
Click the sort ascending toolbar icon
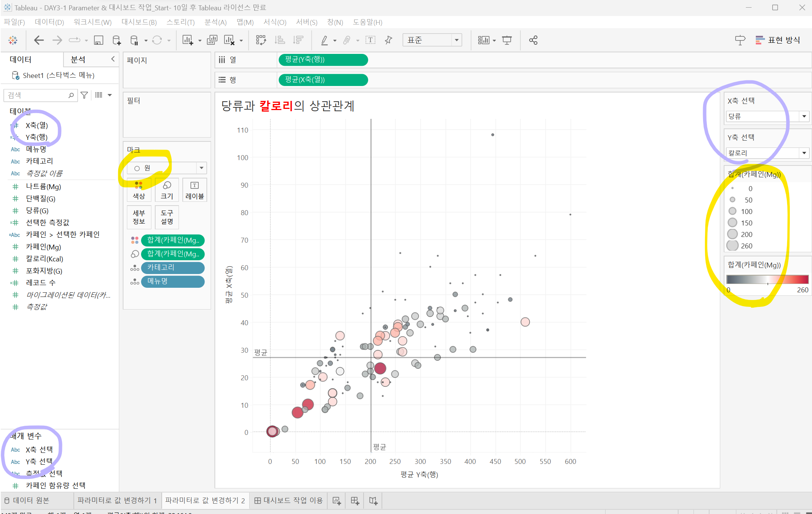[280, 40]
